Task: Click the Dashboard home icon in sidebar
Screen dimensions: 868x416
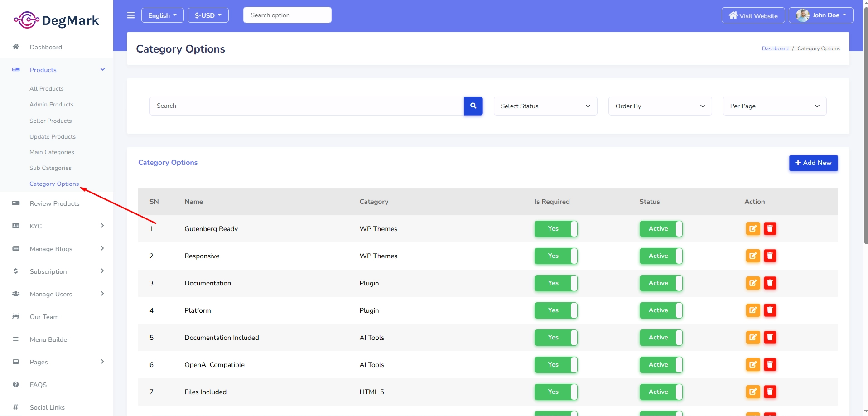Action: point(16,47)
